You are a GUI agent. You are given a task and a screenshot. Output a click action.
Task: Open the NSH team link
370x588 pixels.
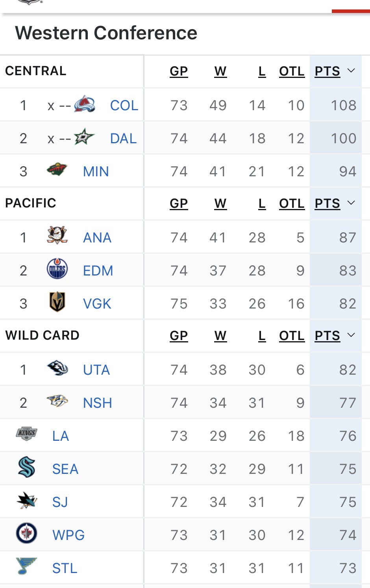(x=98, y=403)
